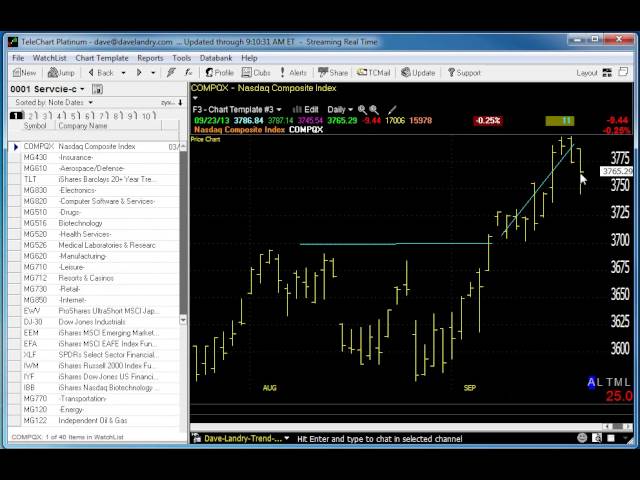
Task: Select watchlist flag tab 5
Action: (75, 116)
